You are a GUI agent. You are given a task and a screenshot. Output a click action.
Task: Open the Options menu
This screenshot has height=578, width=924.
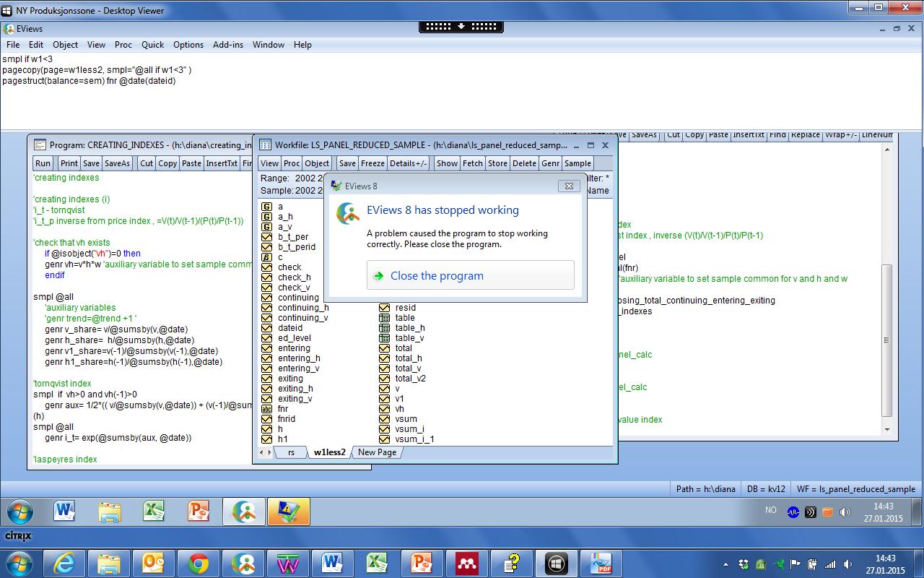click(188, 44)
